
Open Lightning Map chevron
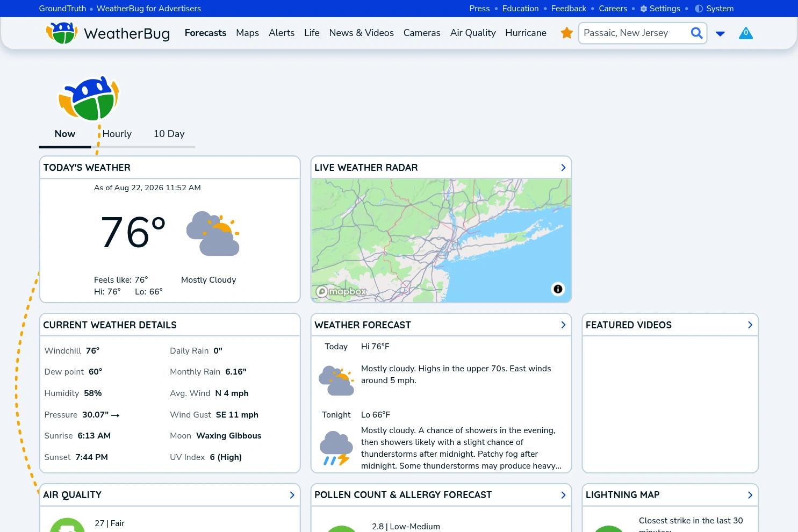750,495
